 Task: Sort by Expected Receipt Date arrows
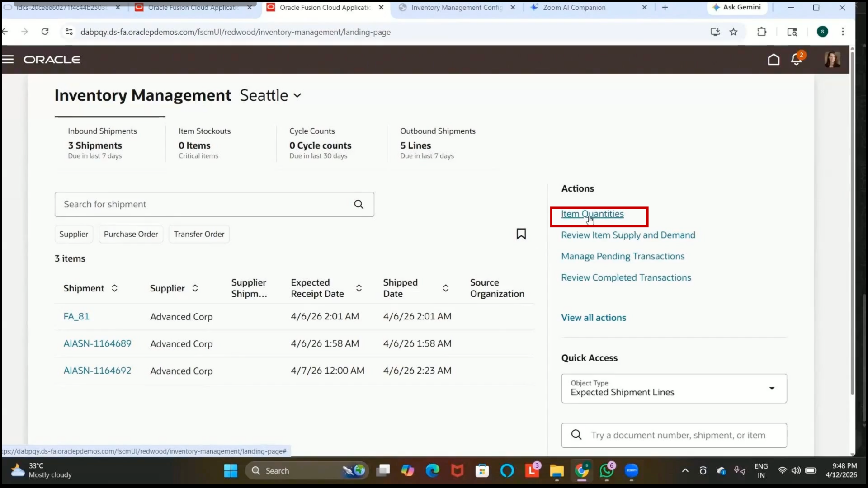(x=359, y=288)
